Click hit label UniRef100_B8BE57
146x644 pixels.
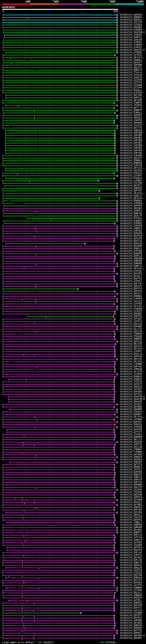[131, 110]
